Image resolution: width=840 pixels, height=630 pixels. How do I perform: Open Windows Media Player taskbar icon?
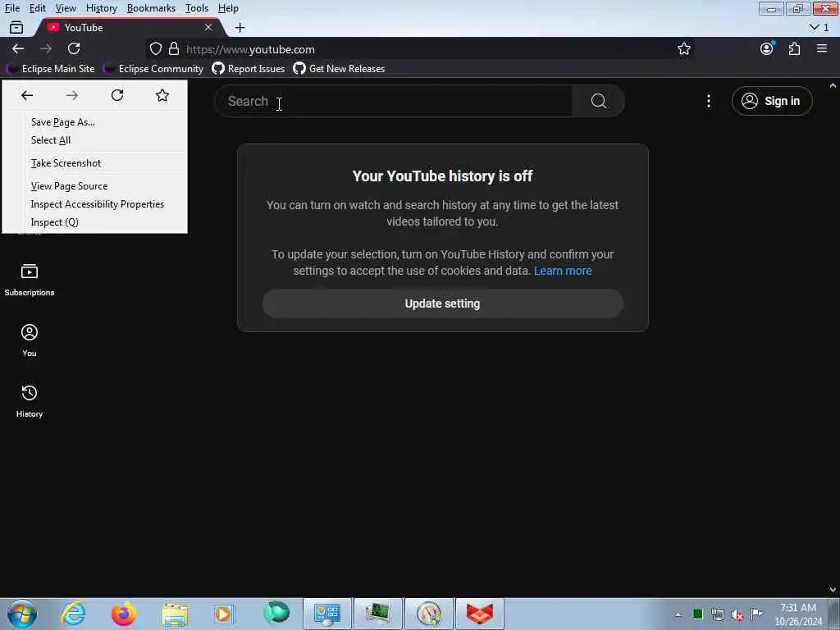tap(224, 614)
